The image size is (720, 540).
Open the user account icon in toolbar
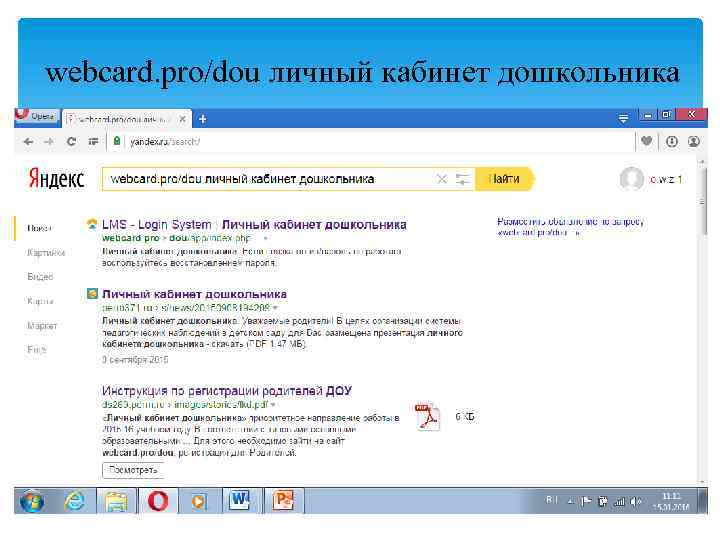point(694,141)
